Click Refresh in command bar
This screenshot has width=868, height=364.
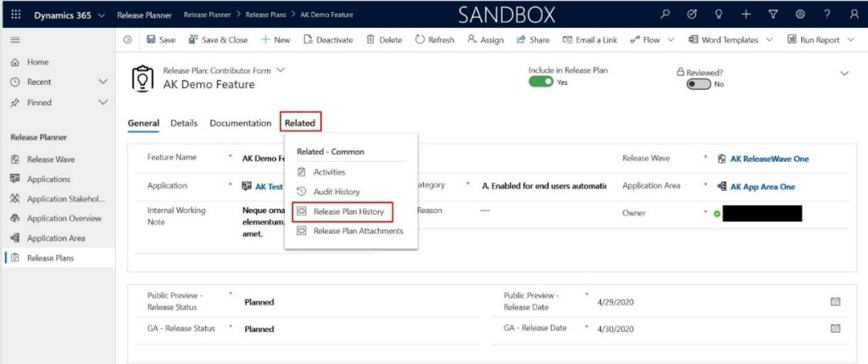435,40
